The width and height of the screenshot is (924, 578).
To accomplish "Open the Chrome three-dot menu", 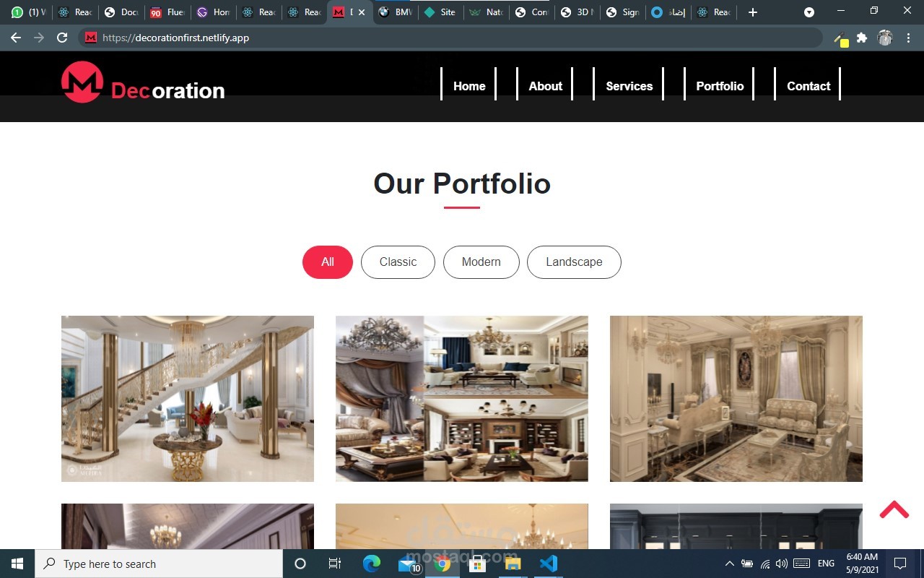I will pyautogui.click(x=908, y=38).
